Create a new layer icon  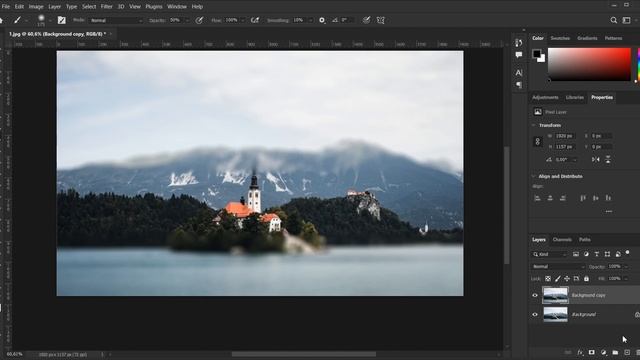pyautogui.click(x=627, y=352)
